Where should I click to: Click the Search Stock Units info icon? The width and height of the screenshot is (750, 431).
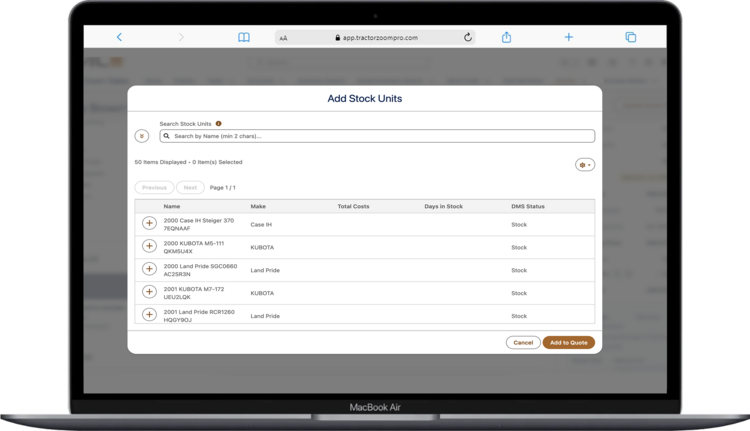(x=218, y=124)
